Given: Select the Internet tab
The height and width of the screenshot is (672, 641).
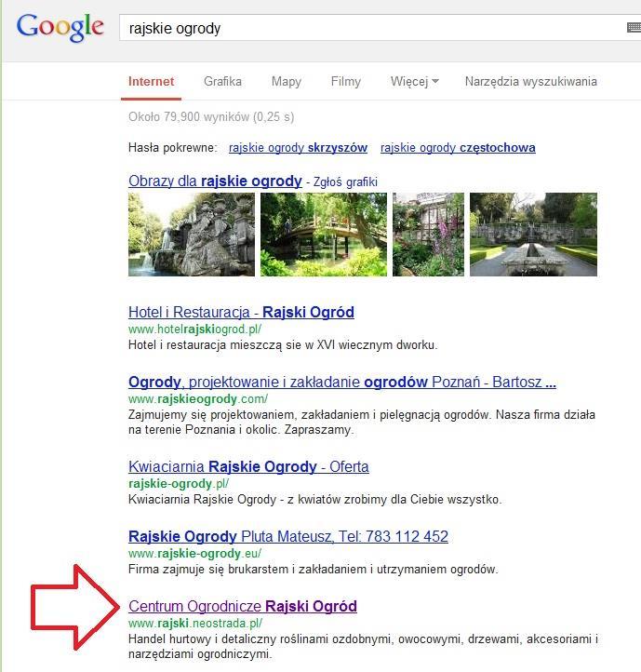Looking at the screenshot, I should (x=151, y=81).
